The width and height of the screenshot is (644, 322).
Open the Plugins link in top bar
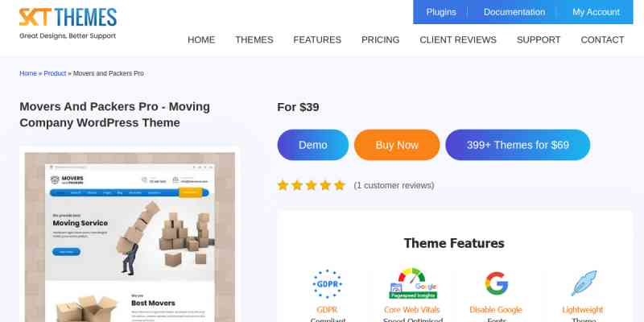[441, 12]
